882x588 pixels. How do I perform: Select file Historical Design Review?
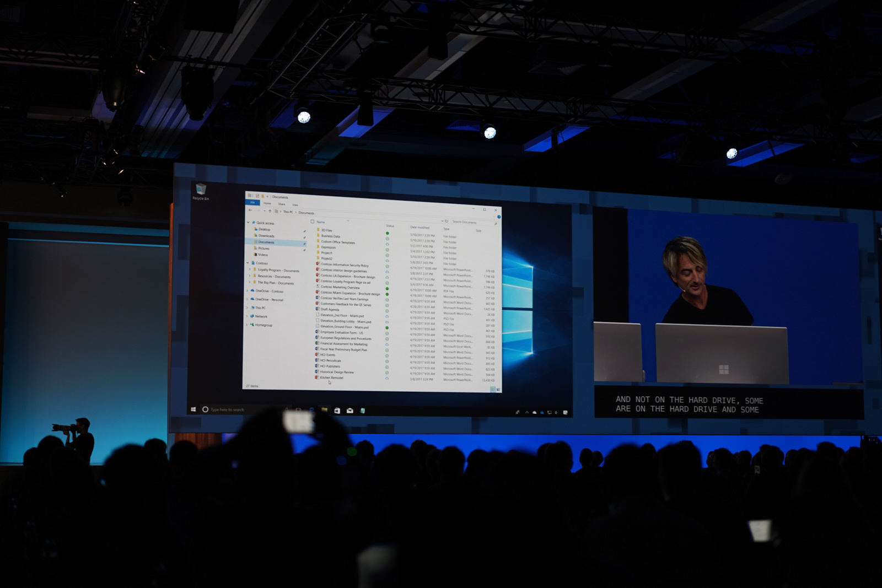337,372
